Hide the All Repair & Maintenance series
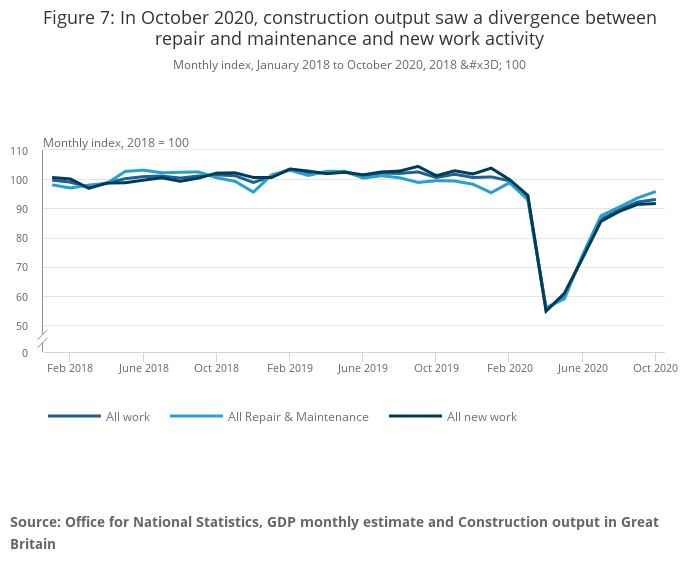This screenshot has width=700, height=574. point(298,417)
